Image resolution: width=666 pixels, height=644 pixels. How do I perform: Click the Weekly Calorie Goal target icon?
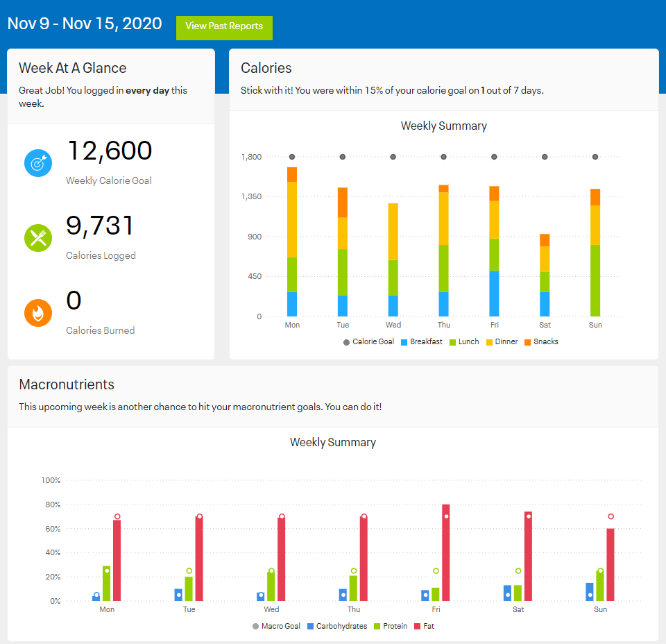click(x=38, y=163)
